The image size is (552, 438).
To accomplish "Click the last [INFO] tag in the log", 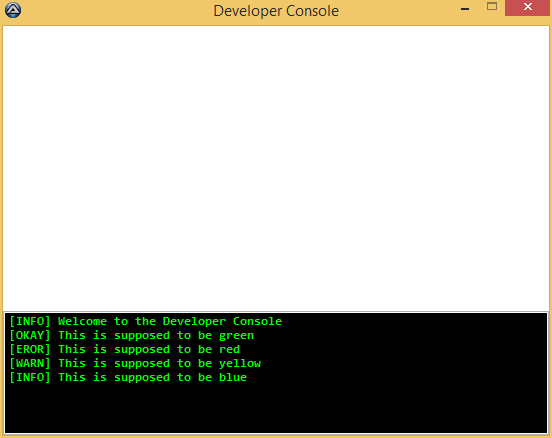I will coord(30,377).
